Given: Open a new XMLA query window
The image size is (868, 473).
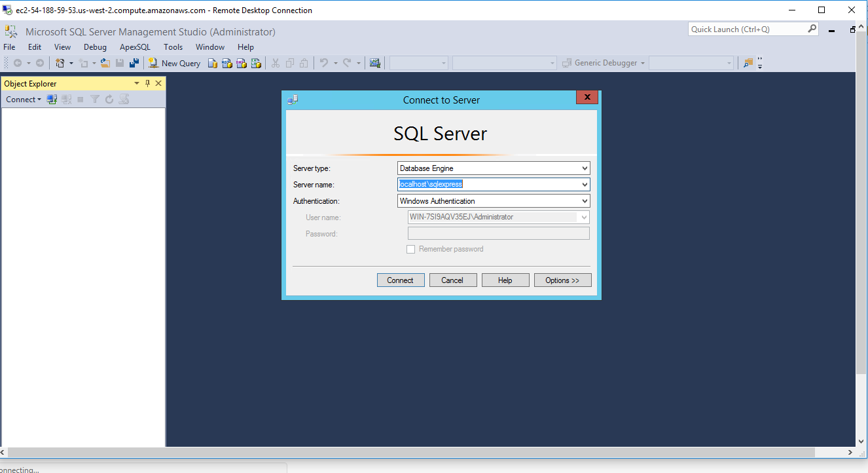Looking at the screenshot, I should pyautogui.click(x=256, y=63).
